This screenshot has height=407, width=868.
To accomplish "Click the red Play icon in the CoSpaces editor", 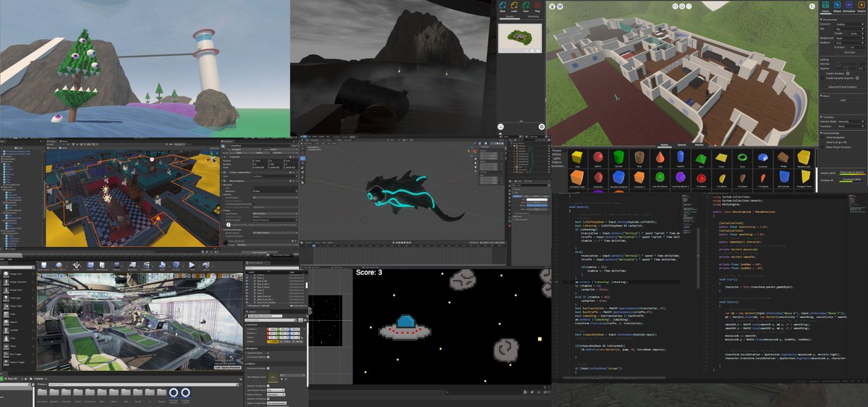I will pos(537,5).
